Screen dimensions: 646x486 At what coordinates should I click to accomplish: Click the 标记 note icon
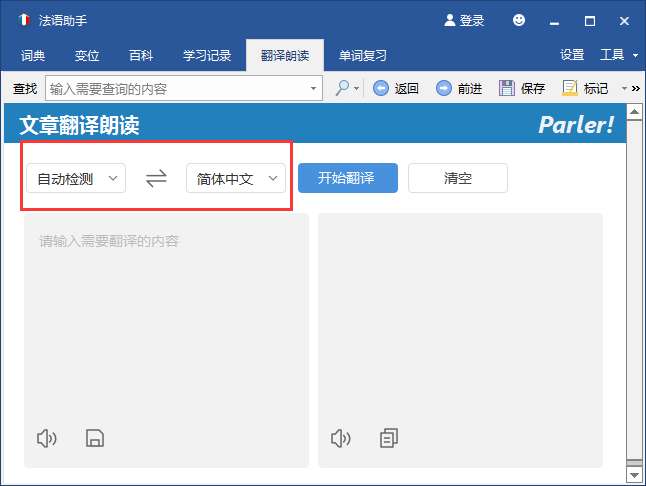click(570, 88)
